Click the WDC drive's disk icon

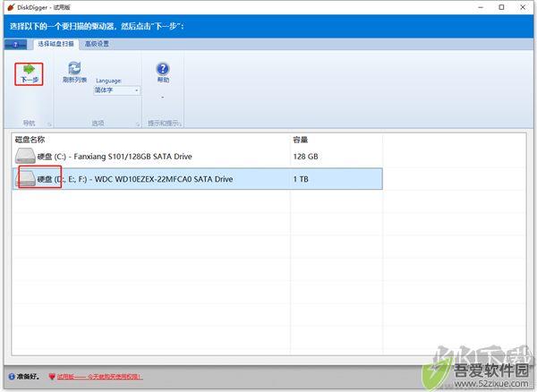point(26,179)
